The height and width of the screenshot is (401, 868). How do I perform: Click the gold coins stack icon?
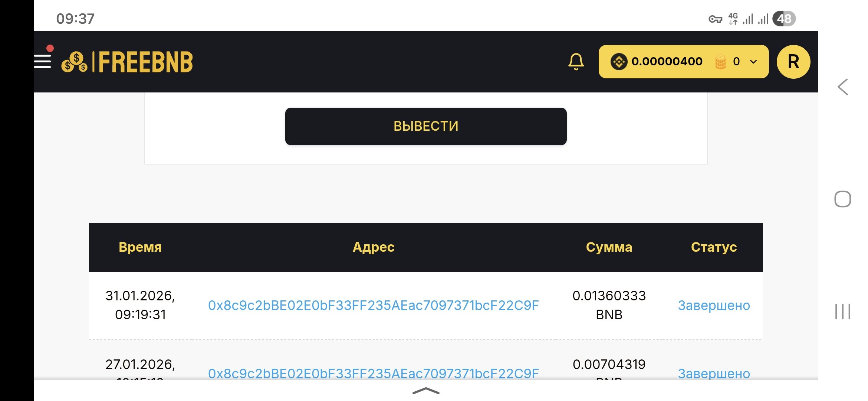[x=720, y=62]
